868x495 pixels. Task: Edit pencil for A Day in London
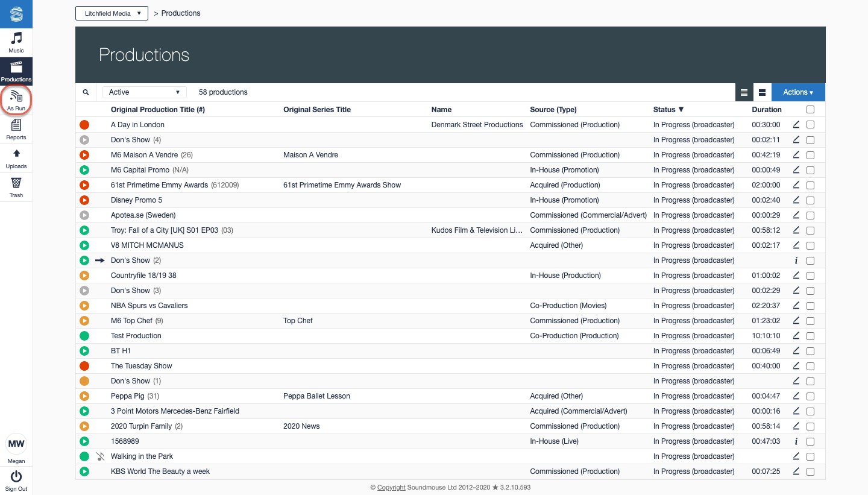pos(796,125)
